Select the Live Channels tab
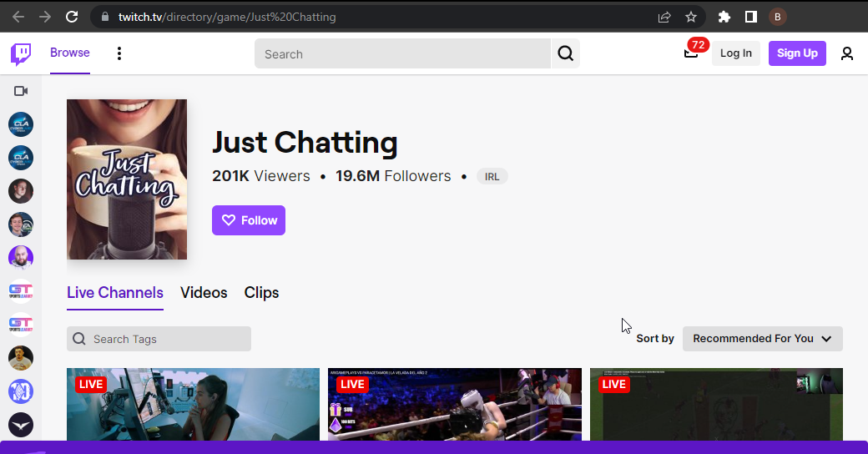This screenshot has height=454, width=868. [x=115, y=293]
